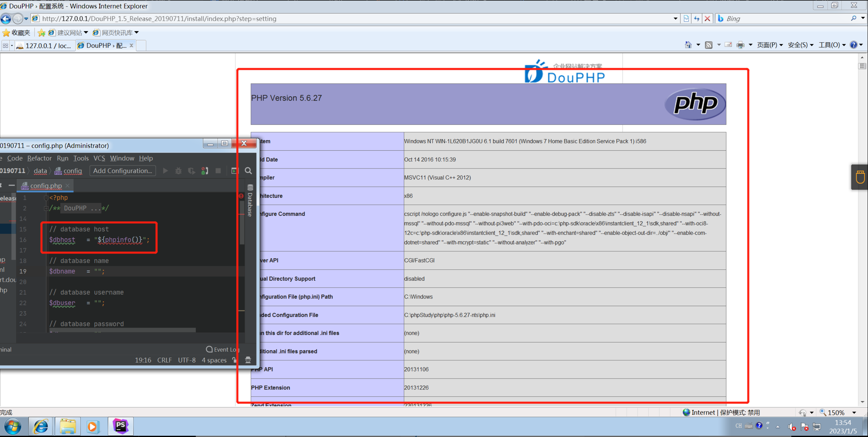Click the data breadcrumb in PhpStorm
This screenshot has height=437, width=868.
pos(40,171)
